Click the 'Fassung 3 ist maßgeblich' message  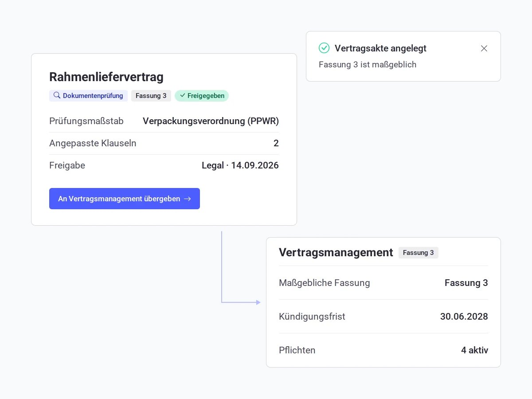(368, 64)
